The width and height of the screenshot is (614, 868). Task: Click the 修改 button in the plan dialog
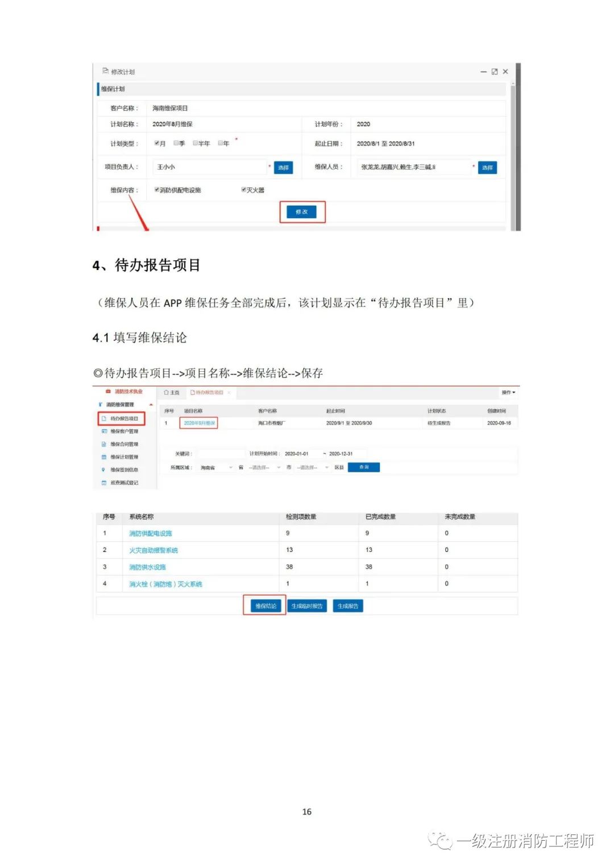301,211
